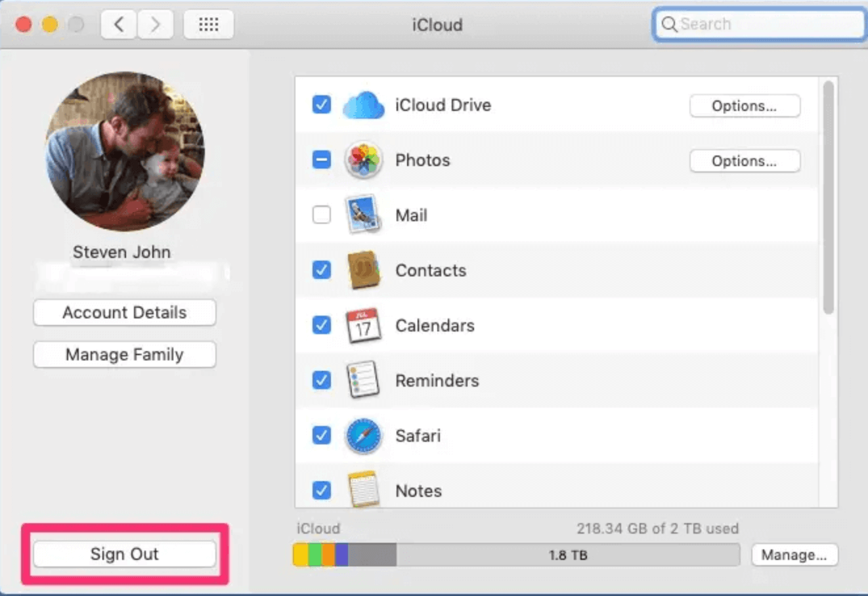This screenshot has height=596, width=868.
Task: Open Account Details
Action: [x=124, y=312]
